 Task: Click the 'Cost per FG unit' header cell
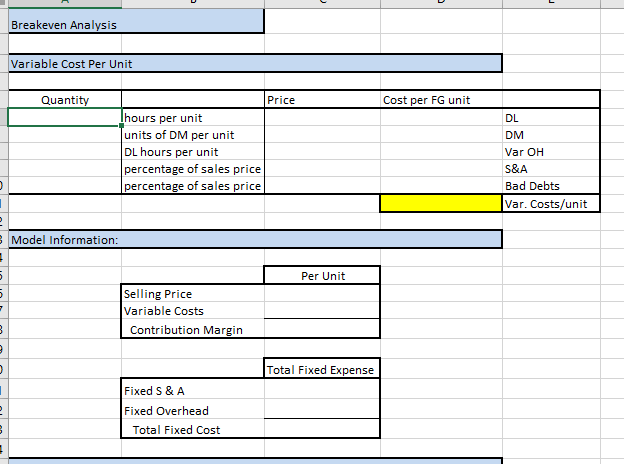(441, 99)
